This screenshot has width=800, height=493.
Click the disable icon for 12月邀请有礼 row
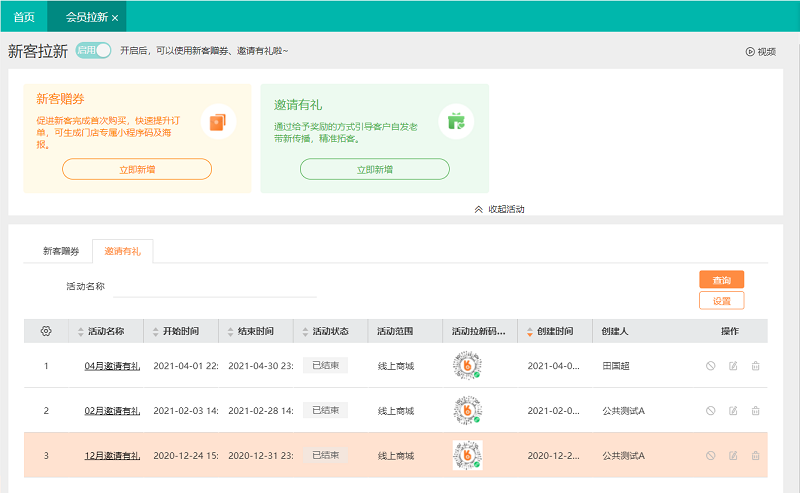point(710,456)
